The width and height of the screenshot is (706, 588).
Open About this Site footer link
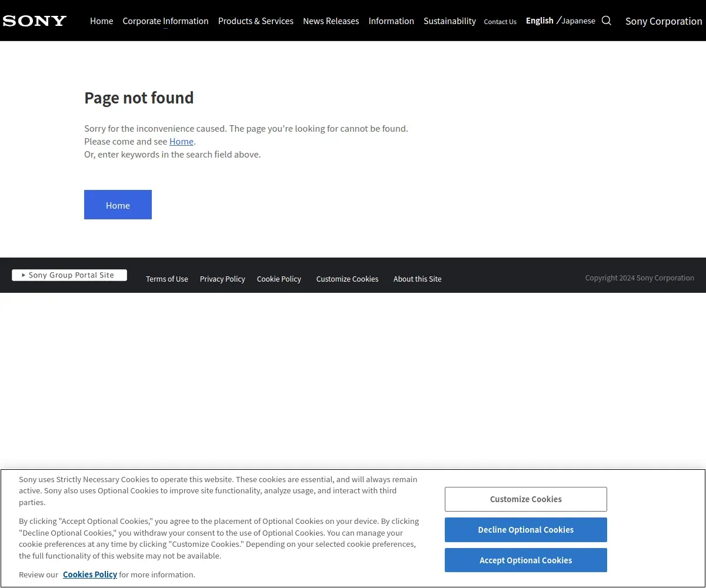click(417, 279)
